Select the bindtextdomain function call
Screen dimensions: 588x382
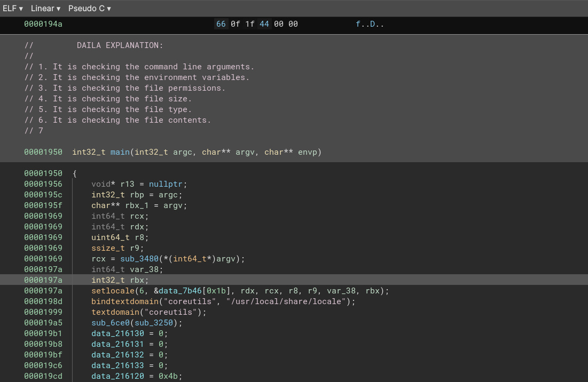125,301
